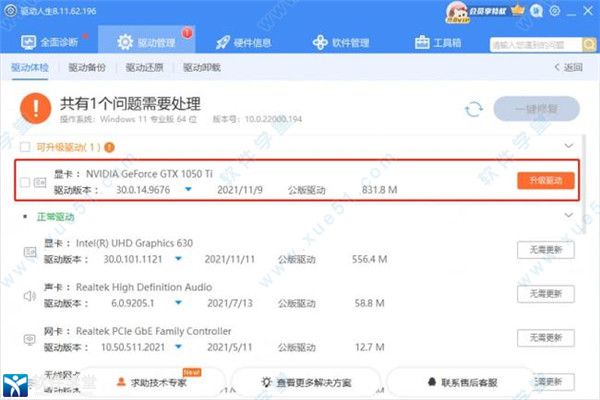Image resolution: width=600 pixels, height=400 pixels.
Task: Click the sound card speaker icon
Action: [x=30, y=296]
